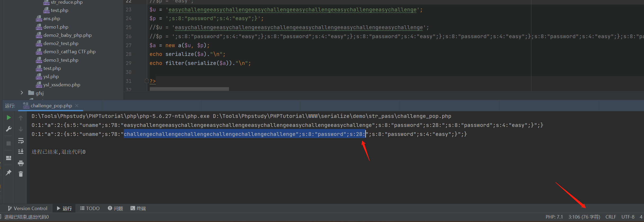Click code line echo serialize($a)

pyautogui.click(x=187, y=54)
